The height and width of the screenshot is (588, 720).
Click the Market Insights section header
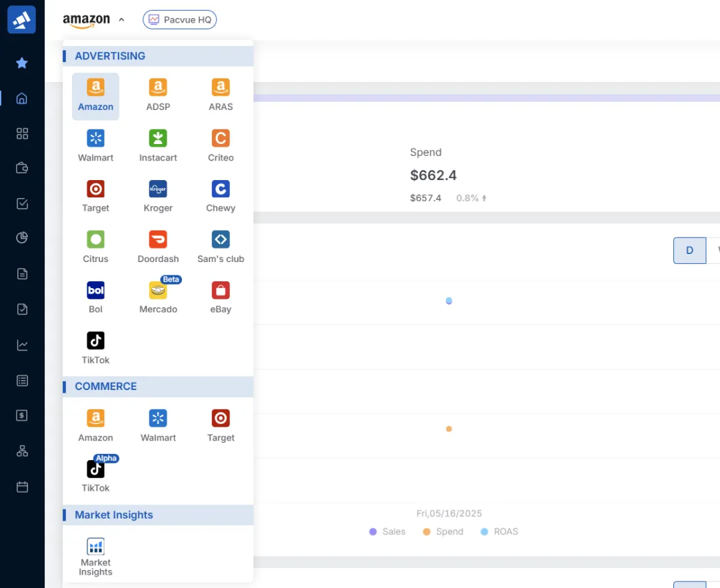[158, 515]
